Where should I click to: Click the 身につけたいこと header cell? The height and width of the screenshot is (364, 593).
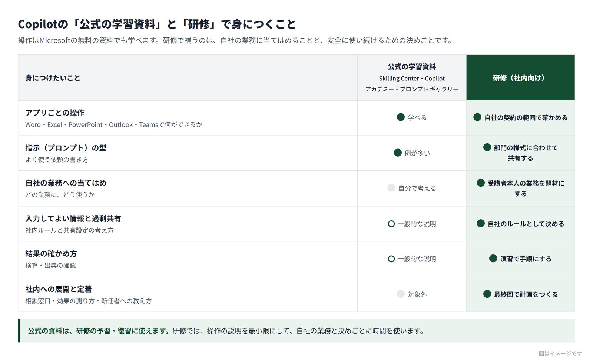click(x=188, y=78)
